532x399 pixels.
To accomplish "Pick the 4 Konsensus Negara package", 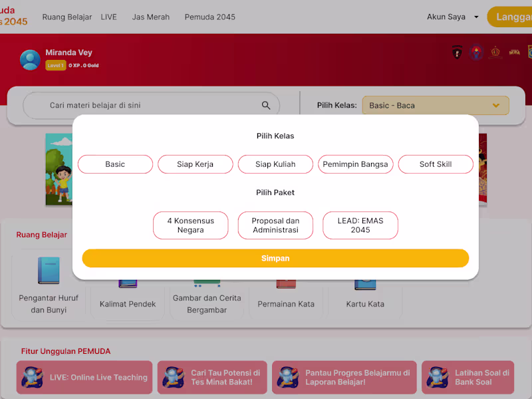I will click(x=191, y=225).
